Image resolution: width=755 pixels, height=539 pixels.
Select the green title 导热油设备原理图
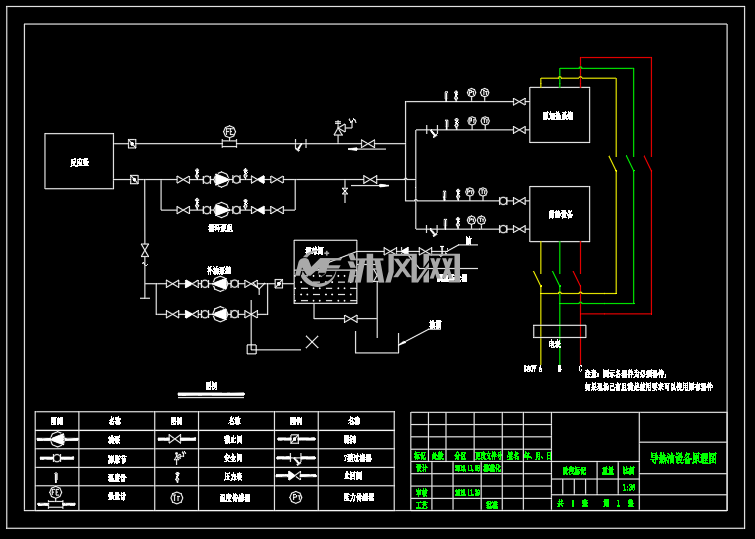pos(683,458)
